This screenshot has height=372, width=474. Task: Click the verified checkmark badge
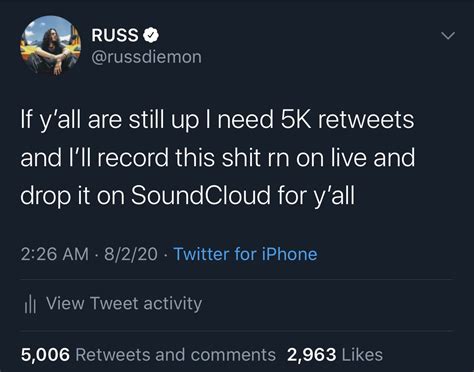151,35
